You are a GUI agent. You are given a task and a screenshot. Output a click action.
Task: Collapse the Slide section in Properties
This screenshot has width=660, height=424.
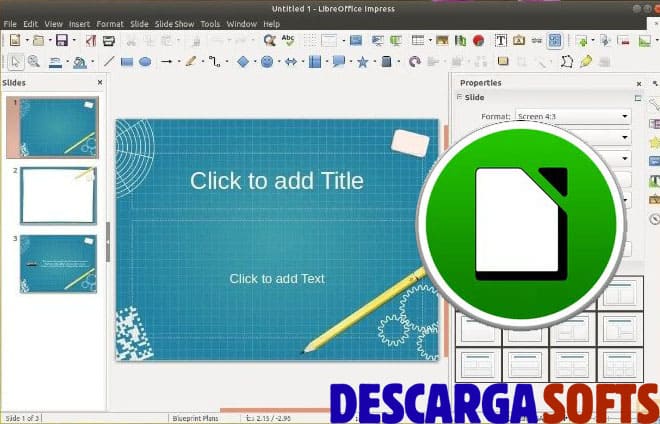[x=459, y=97]
